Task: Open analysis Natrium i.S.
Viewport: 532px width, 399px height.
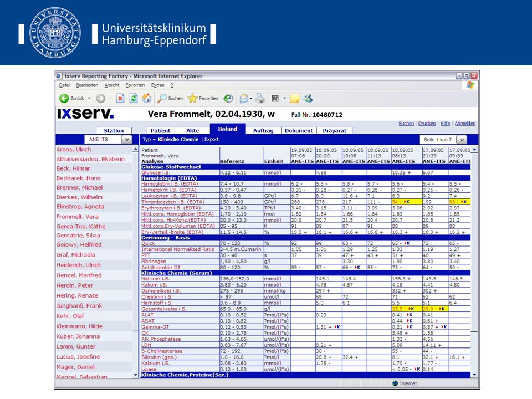Action: tap(155, 279)
